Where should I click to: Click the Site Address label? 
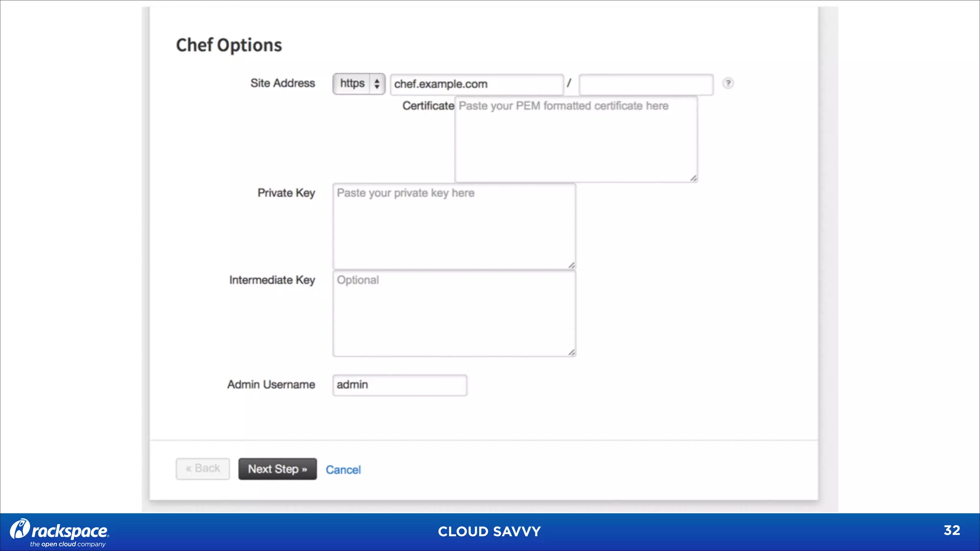click(x=283, y=83)
